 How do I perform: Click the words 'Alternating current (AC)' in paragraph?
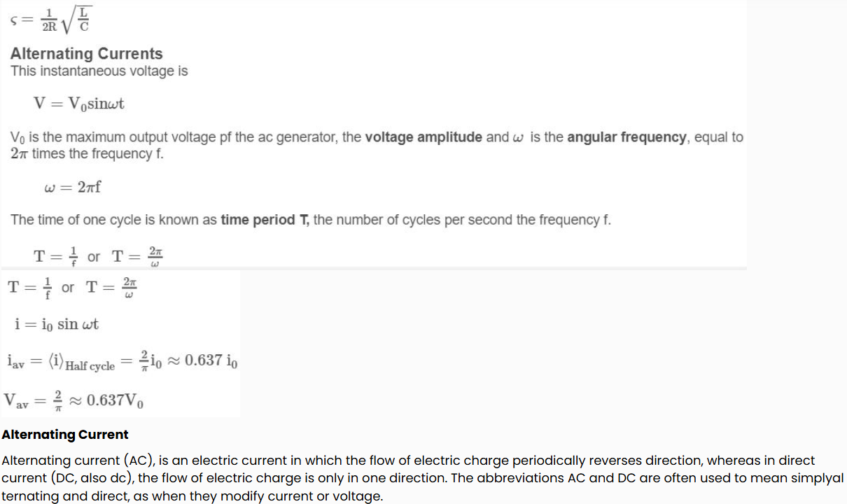click(x=79, y=461)
